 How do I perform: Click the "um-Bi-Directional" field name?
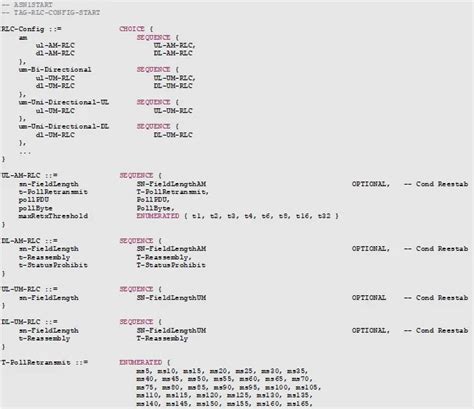click(x=55, y=70)
